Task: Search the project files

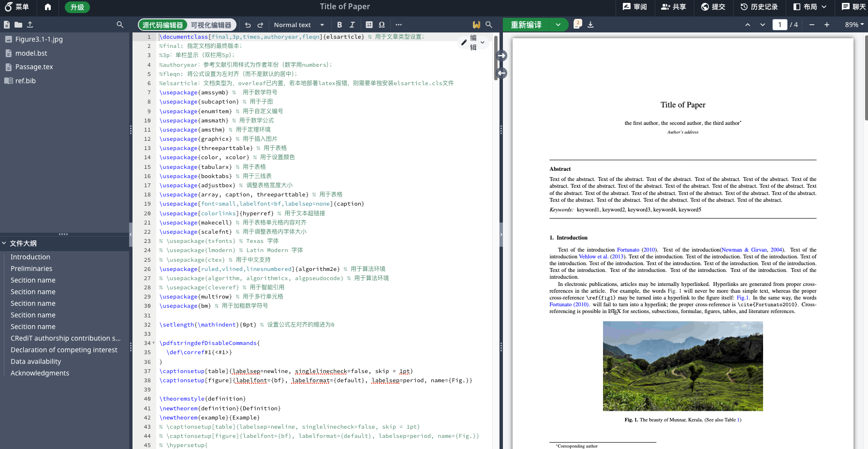Action: click(120, 25)
